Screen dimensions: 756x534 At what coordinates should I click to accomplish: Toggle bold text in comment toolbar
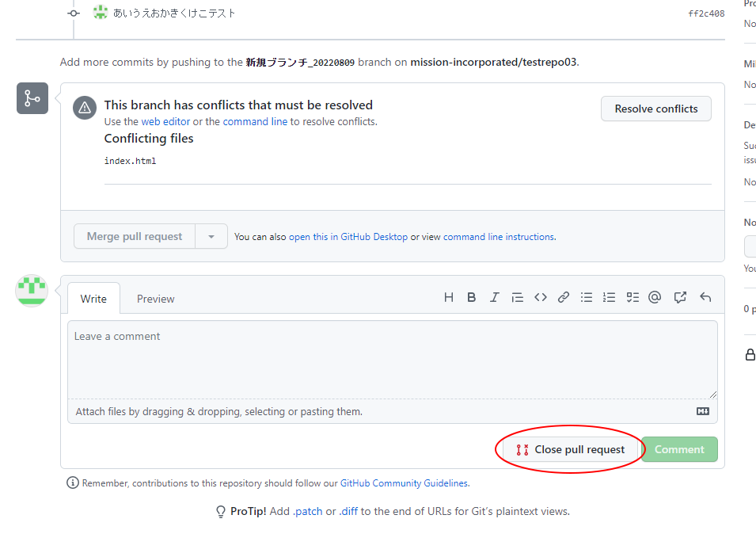[x=472, y=298]
